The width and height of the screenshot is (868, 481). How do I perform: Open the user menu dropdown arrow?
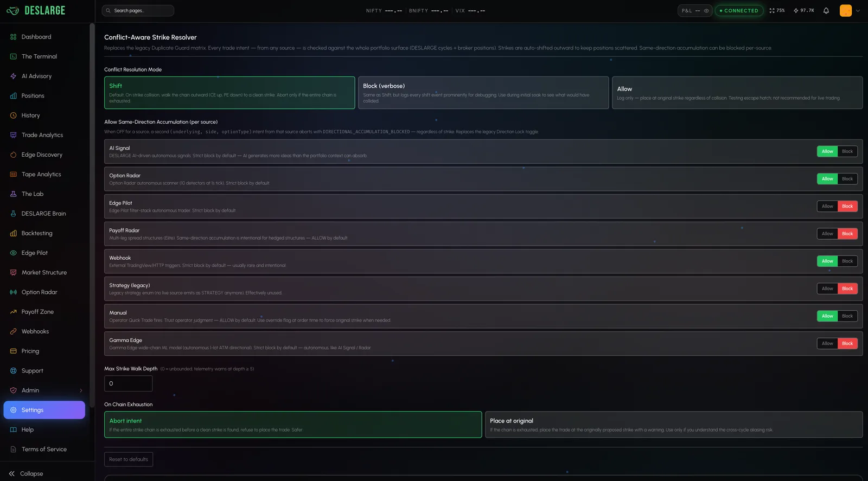(858, 10)
